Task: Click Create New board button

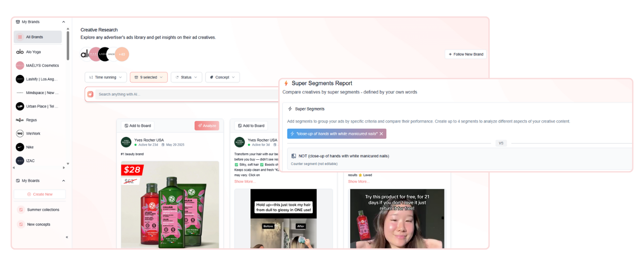Action: point(40,194)
